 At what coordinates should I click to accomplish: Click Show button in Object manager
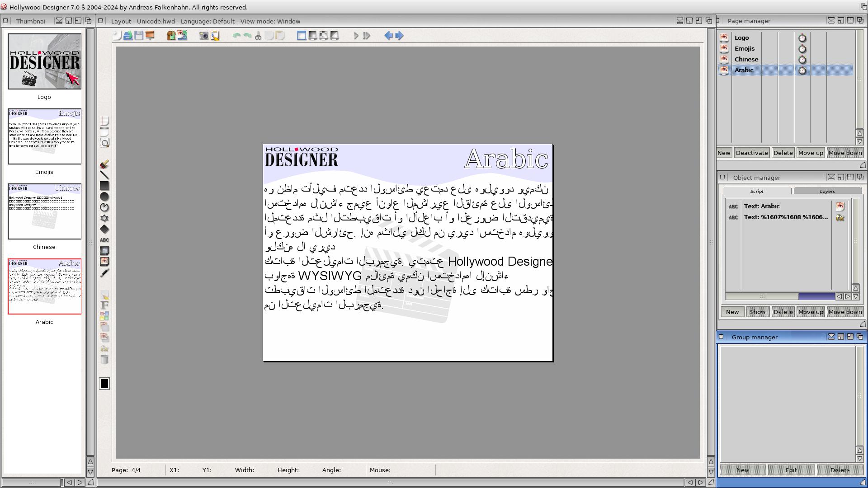pyautogui.click(x=758, y=312)
